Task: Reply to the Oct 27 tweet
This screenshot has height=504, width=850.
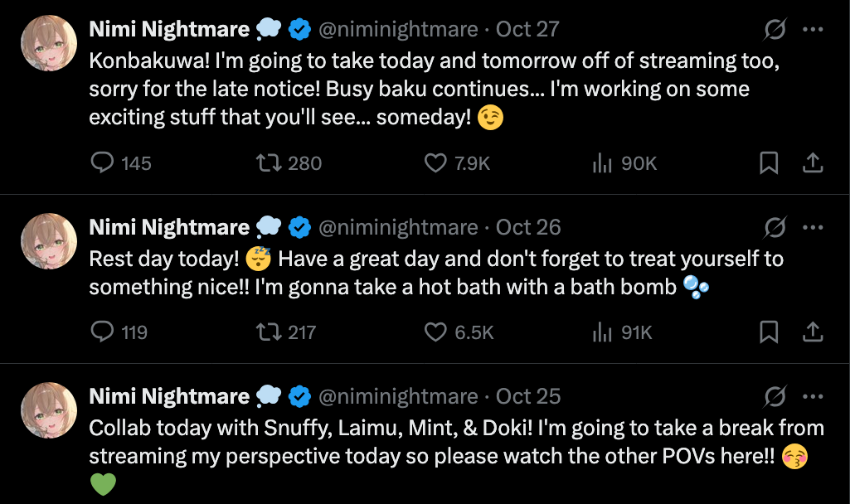Action: point(102,163)
